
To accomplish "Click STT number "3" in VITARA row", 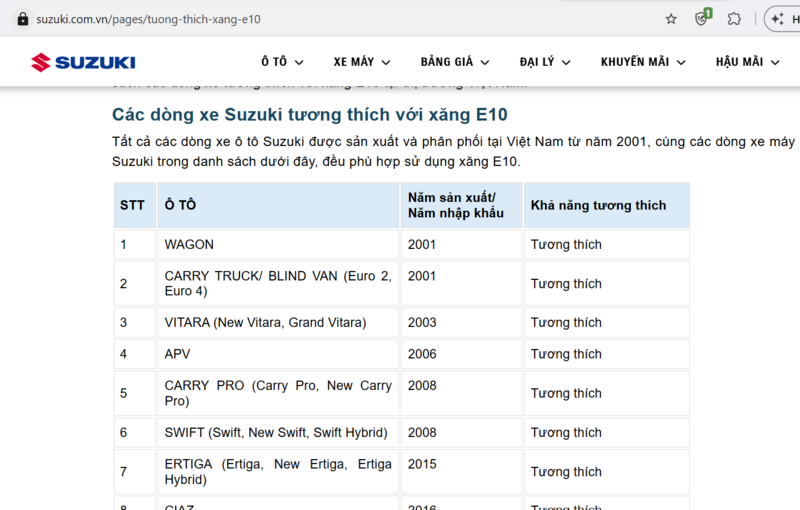I will click(x=123, y=323).
